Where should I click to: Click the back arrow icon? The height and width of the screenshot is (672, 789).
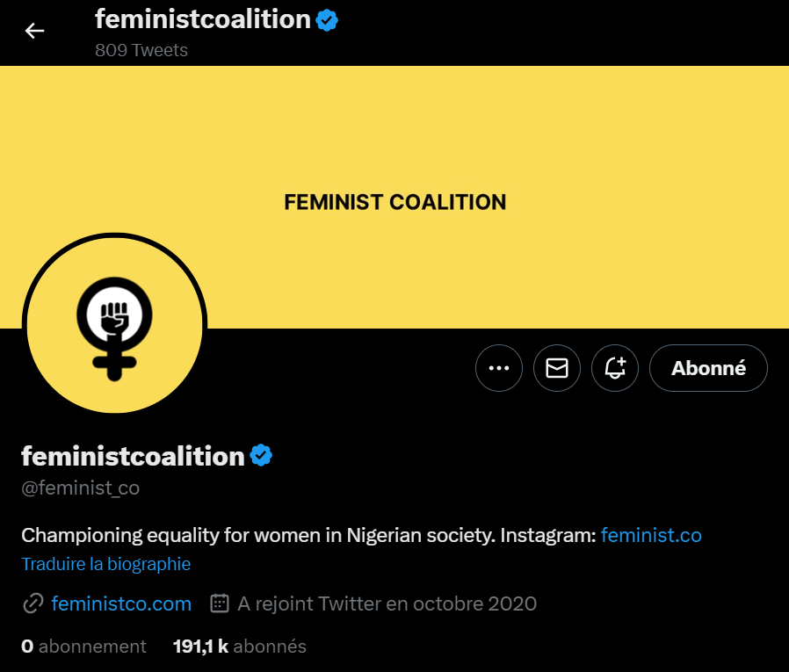coord(34,31)
